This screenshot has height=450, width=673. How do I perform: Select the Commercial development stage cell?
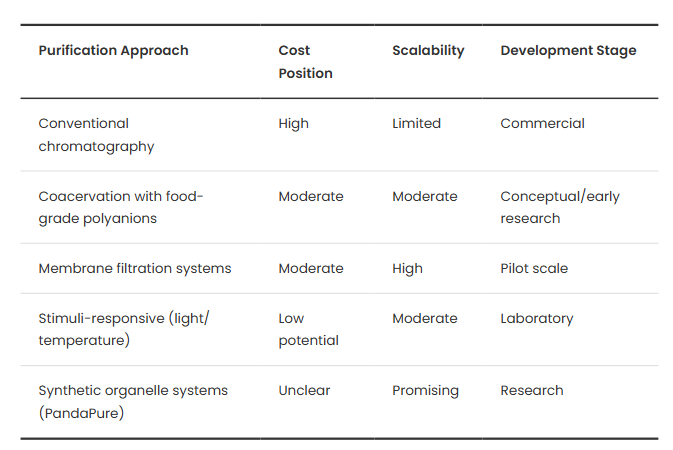pyautogui.click(x=542, y=124)
